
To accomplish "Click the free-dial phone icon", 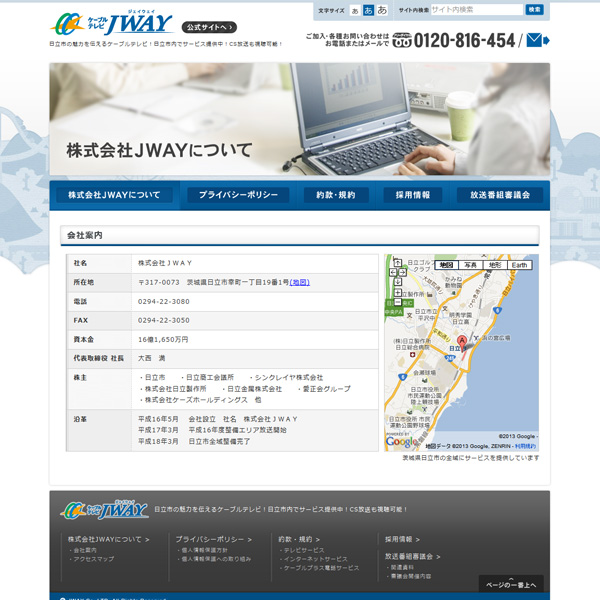I will click(402, 40).
